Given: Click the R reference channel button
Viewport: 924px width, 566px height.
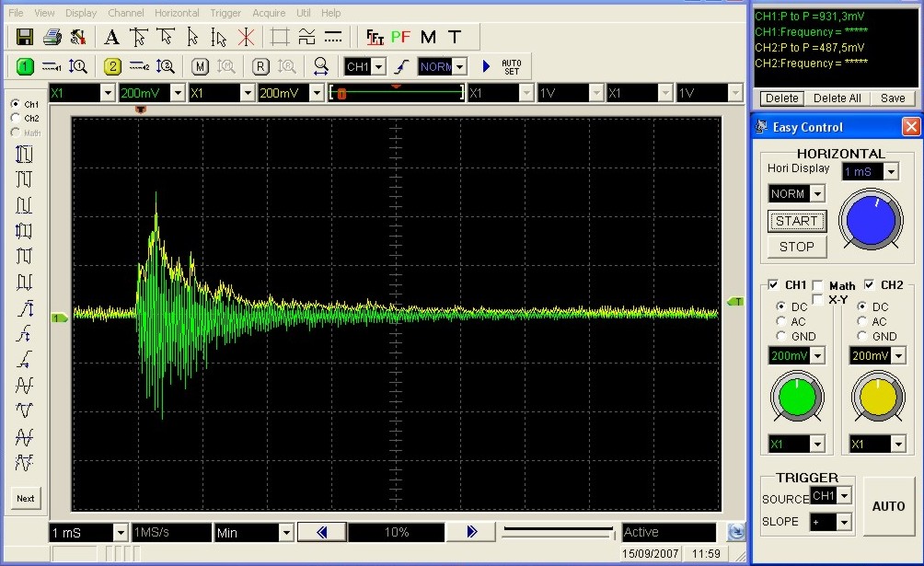Looking at the screenshot, I should tap(260, 66).
